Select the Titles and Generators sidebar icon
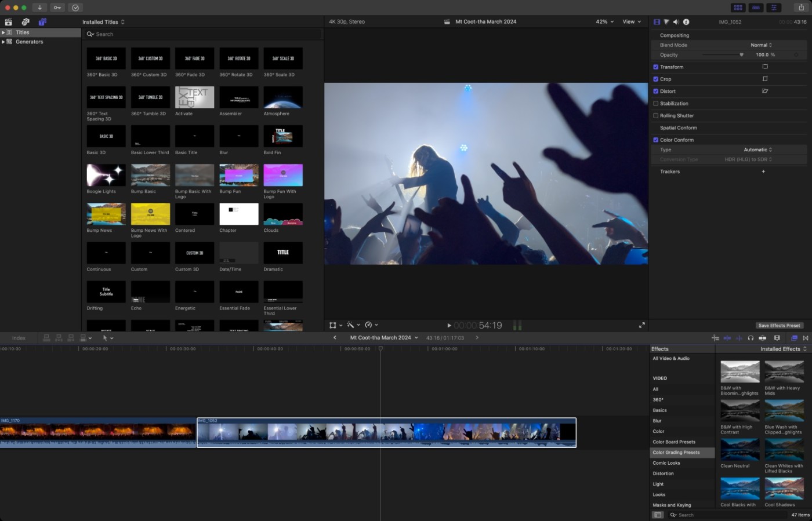Screen dimensions: 812x521 (42, 22)
